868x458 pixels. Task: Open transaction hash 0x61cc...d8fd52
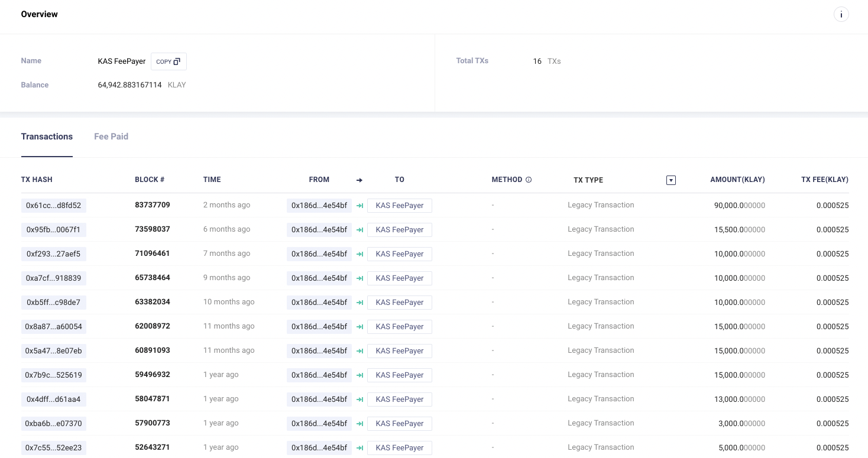54,206
